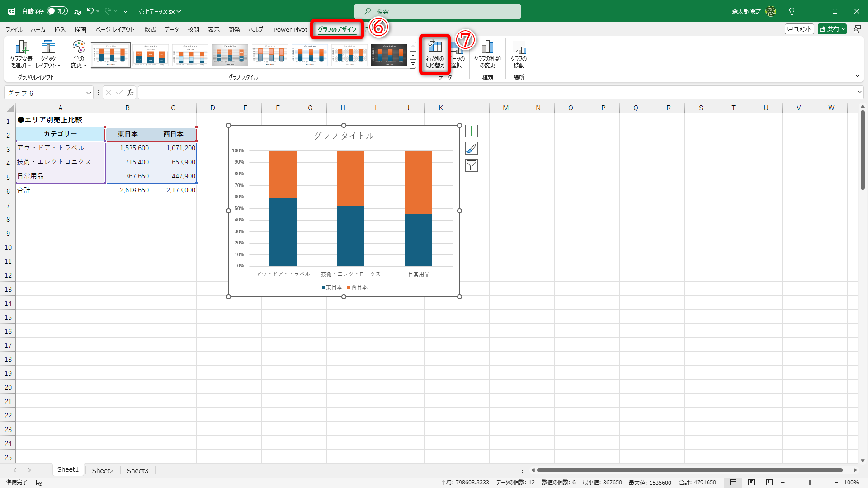Open the Insert ribbon tab
Viewport: 868px width, 488px height.
point(60,29)
